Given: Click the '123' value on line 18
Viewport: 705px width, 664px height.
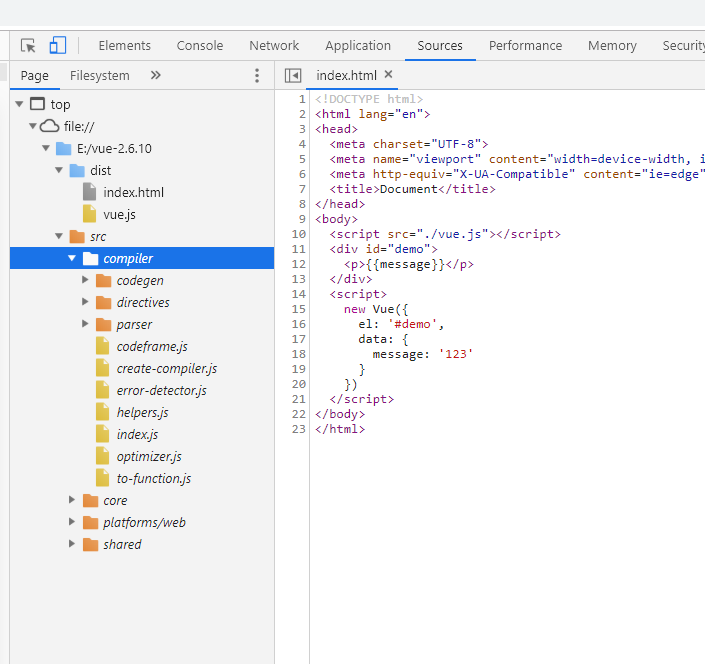Looking at the screenshot, I should [455, 354].
